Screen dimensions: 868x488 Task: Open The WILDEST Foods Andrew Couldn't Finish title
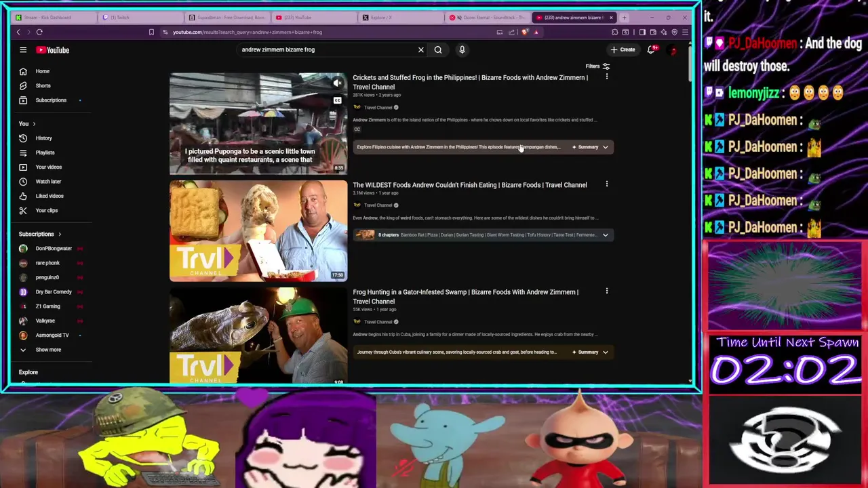tap(470, 184)
